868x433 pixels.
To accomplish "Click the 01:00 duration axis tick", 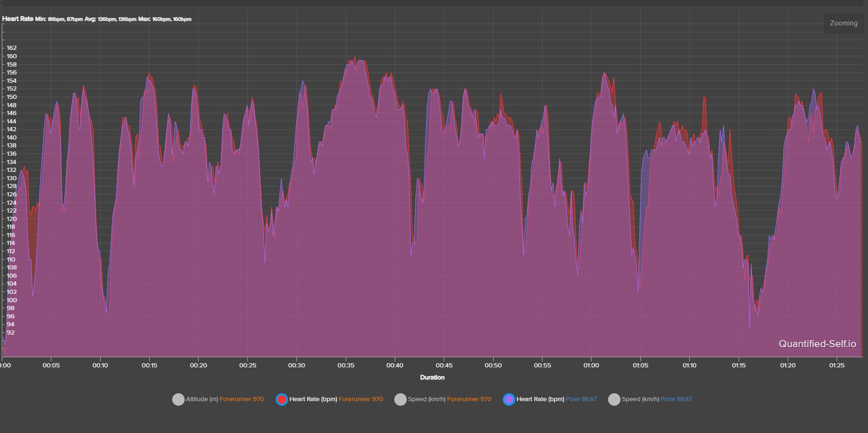I will point(591,366).
